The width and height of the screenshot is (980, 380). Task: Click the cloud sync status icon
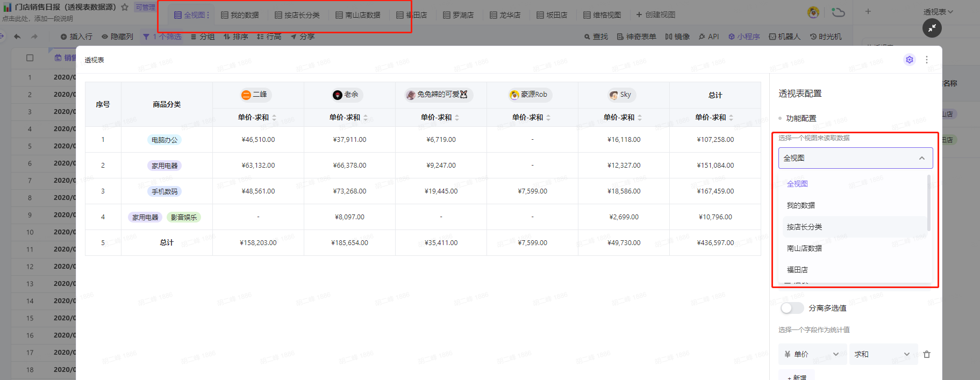point(838,12)
